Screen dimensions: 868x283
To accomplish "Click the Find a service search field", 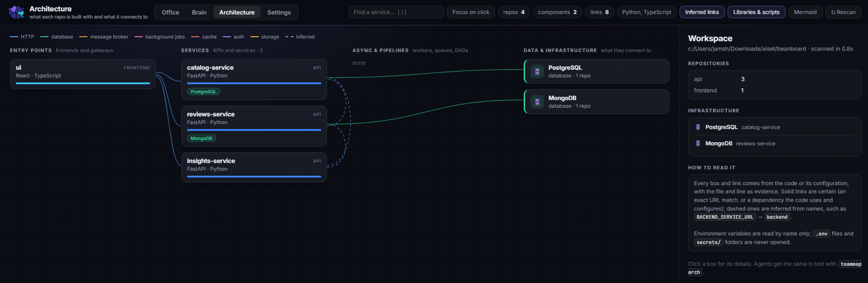I will (396, 12).
